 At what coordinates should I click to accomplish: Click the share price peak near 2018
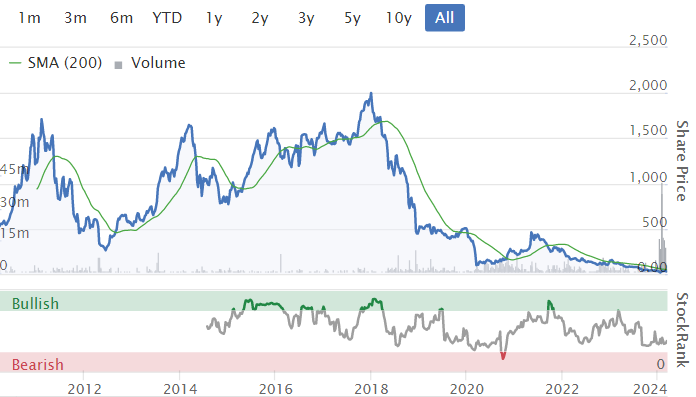(371, 93)
